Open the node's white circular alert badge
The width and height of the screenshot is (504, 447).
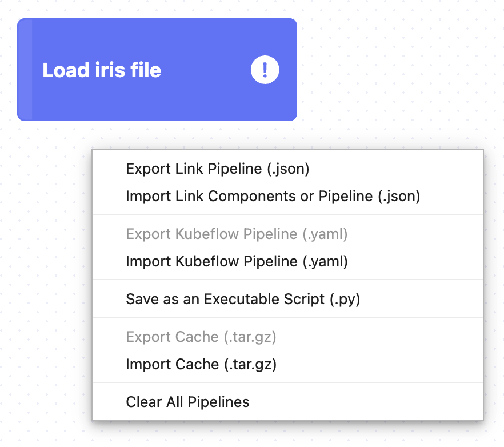[x=265, y=70]
